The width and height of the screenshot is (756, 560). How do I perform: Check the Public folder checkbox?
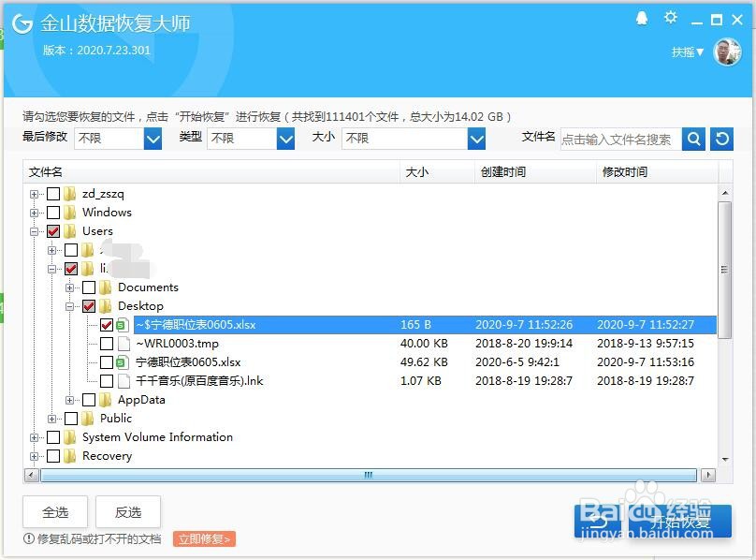pyautogui.click(x=71, y=419)
